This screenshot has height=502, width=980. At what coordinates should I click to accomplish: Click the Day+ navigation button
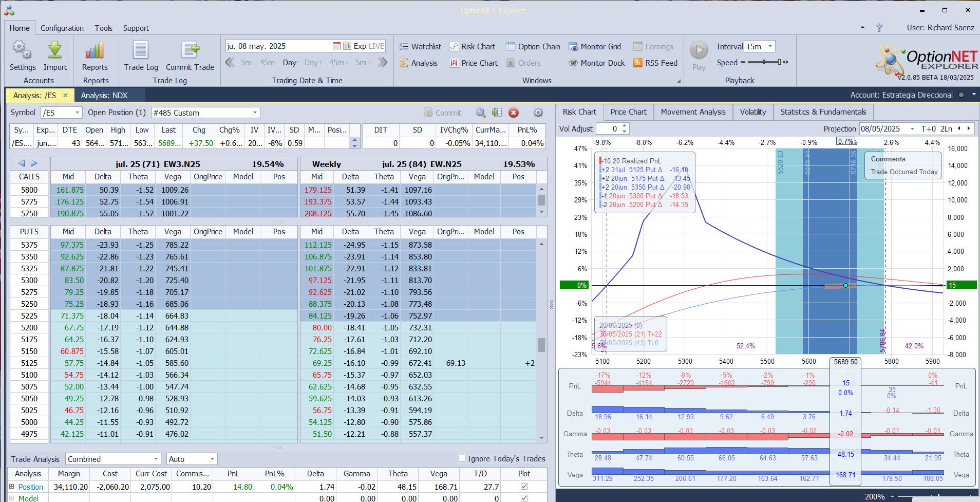click(313, 63)
